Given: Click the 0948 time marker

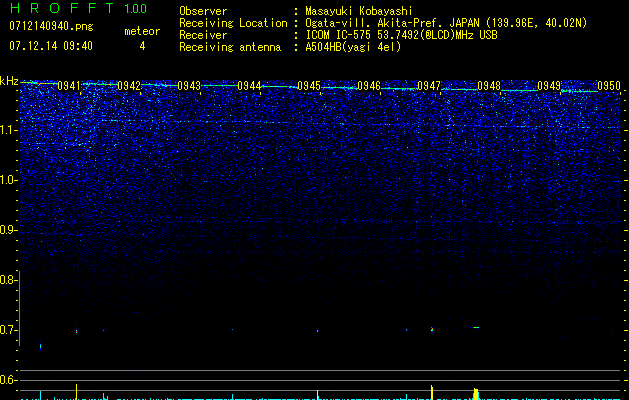Looking at the screenshot, I should click(489, 86).
